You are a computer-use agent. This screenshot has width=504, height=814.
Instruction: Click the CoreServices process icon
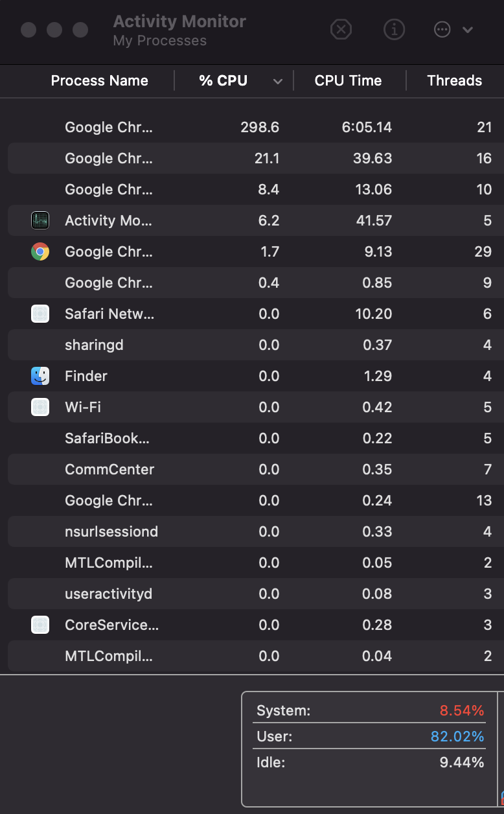point(40,625)
